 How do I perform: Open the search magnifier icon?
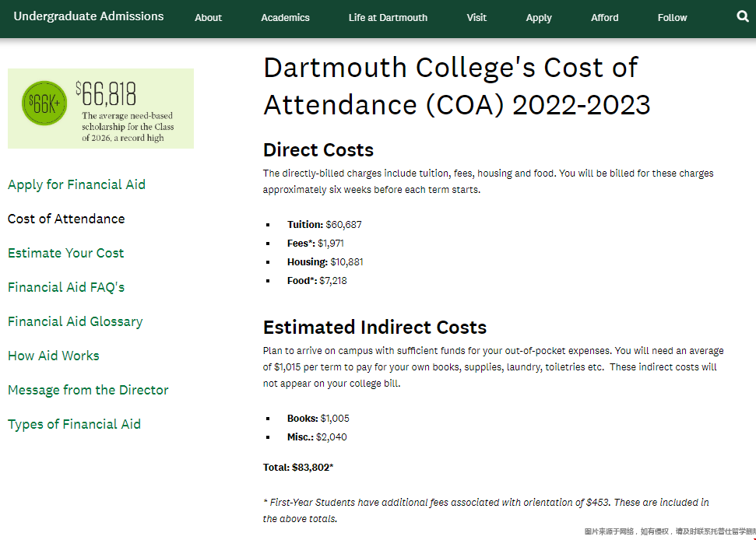point(742,16)
